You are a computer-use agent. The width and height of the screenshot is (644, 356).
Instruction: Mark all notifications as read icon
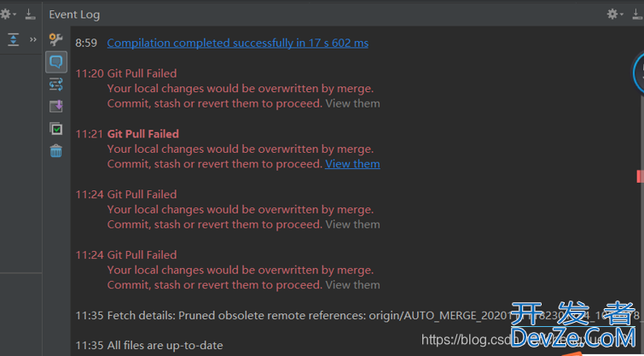55,129
